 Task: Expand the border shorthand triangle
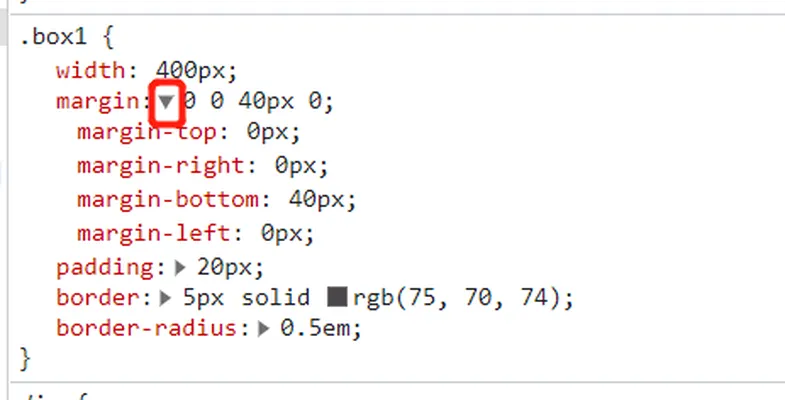pos(165,298)
